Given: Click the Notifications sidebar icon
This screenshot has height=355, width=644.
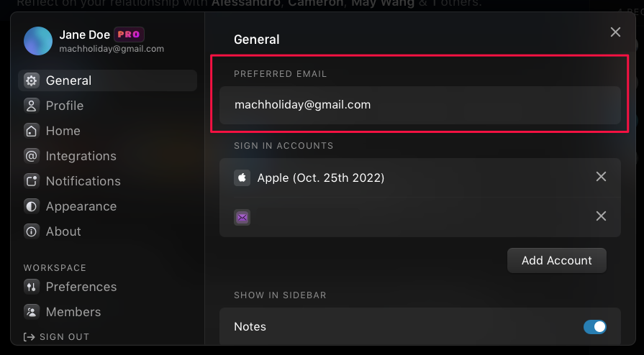Looking at the screenshot, I should 31,181.
